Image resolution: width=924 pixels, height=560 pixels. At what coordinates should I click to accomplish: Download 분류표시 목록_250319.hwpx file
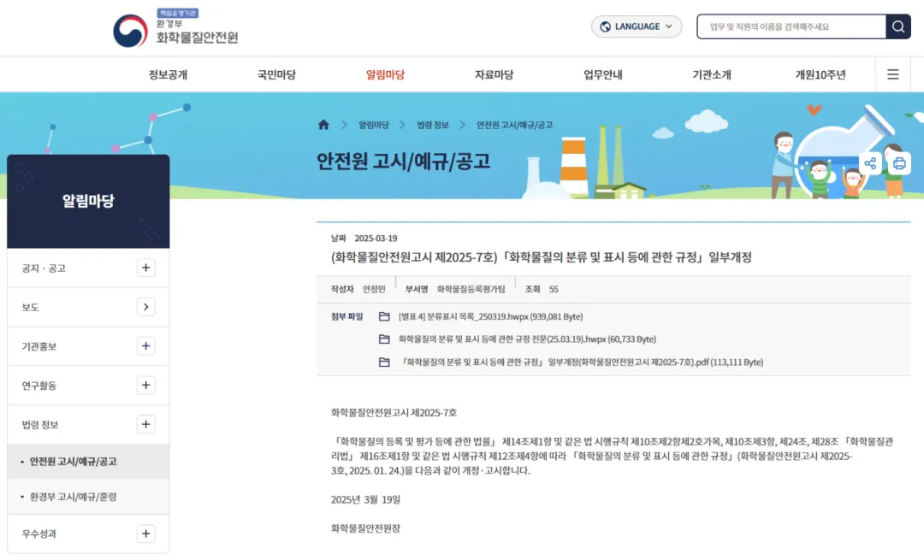(490, 316)
